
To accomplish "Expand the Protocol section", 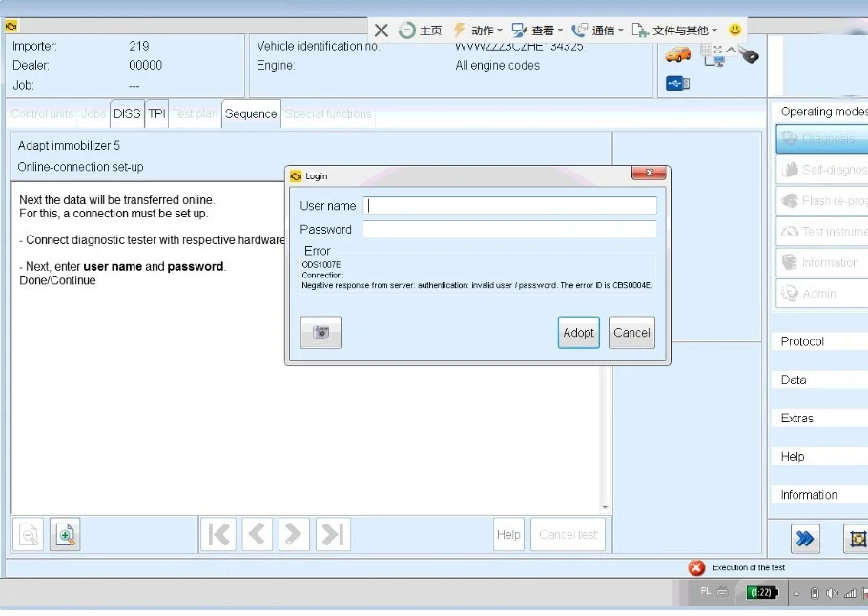I will click(819, 341).
